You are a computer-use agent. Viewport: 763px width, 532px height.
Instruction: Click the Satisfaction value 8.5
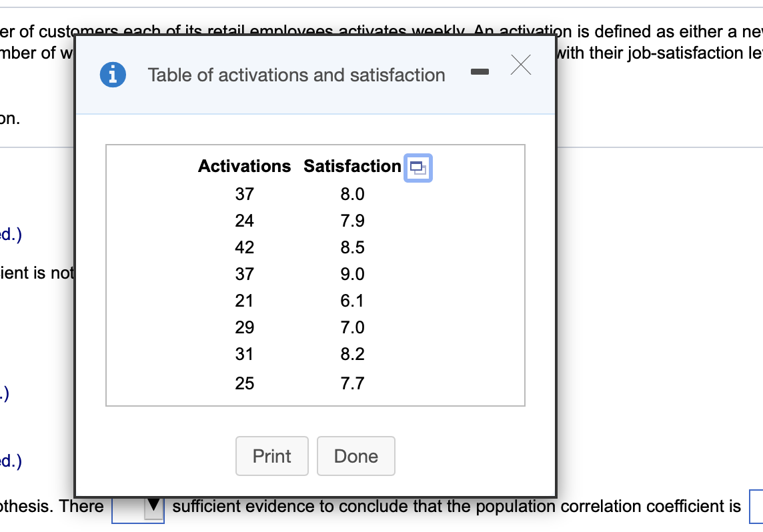click(352, 247)
